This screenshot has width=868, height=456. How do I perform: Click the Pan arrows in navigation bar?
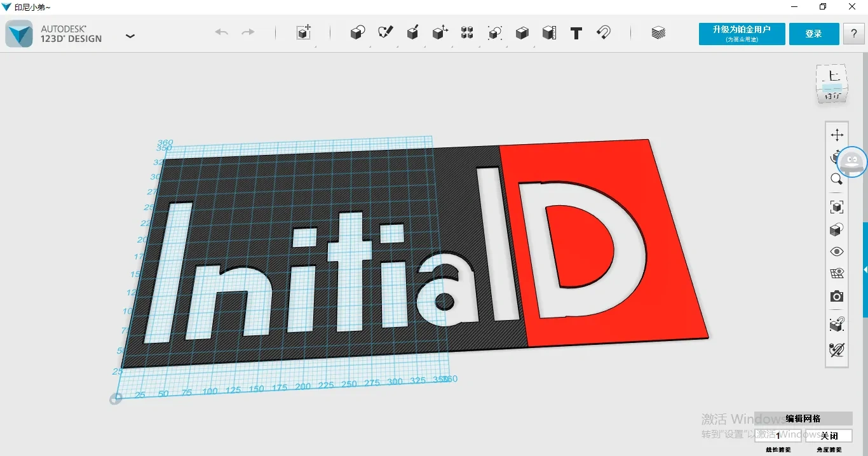coord(837,135)
